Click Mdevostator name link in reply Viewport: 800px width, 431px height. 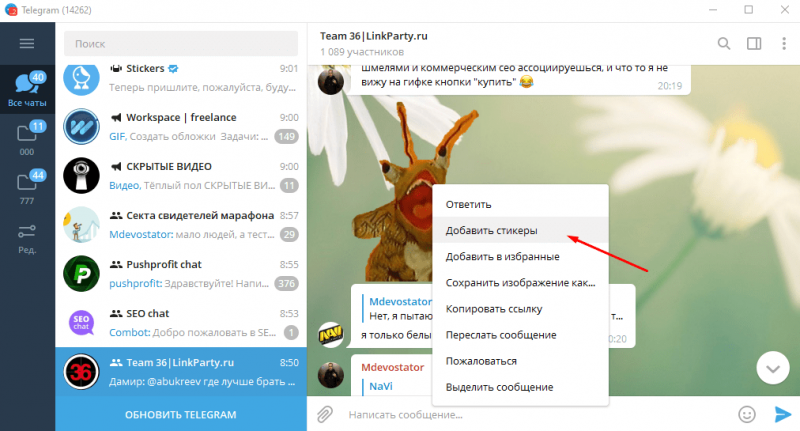point(401,301)
